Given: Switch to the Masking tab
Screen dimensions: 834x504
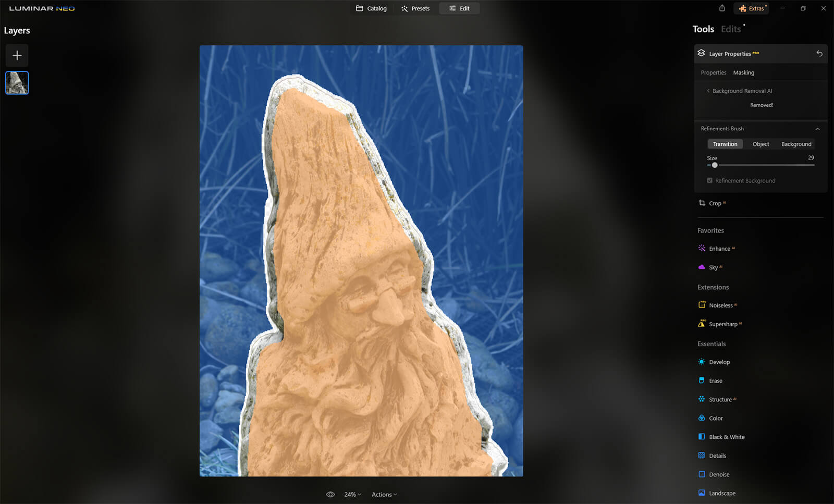Looking at the screenshot, I should (743, 73).
